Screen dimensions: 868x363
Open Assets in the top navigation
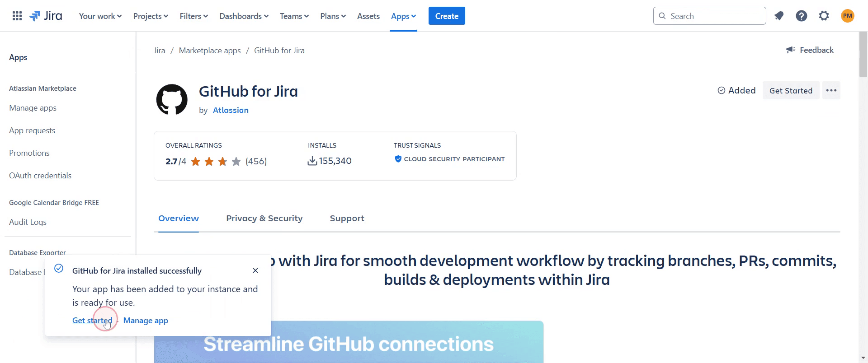tap(368, 16)
